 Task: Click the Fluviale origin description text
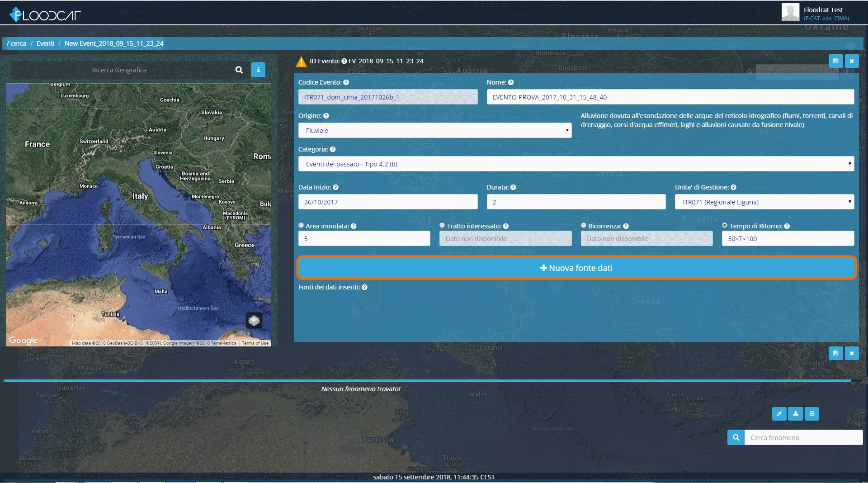pyautogui.click(x=717, y=120)
